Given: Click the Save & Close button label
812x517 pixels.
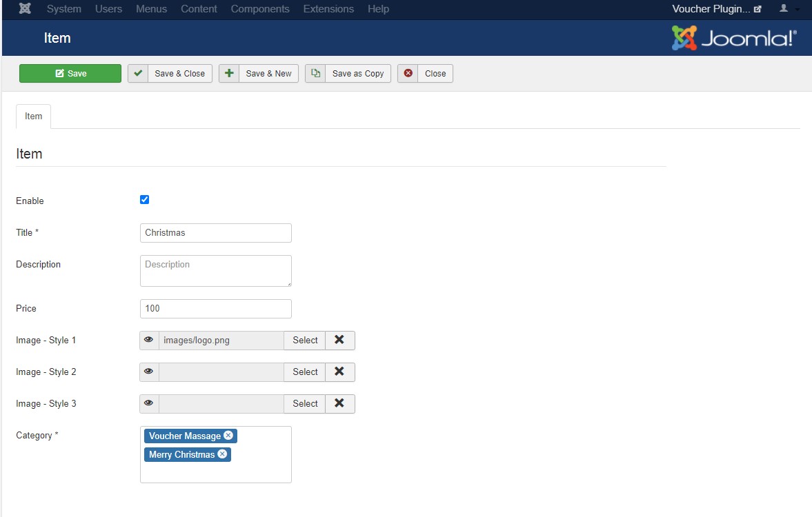Looking at the screenshot, I should 179,74.
